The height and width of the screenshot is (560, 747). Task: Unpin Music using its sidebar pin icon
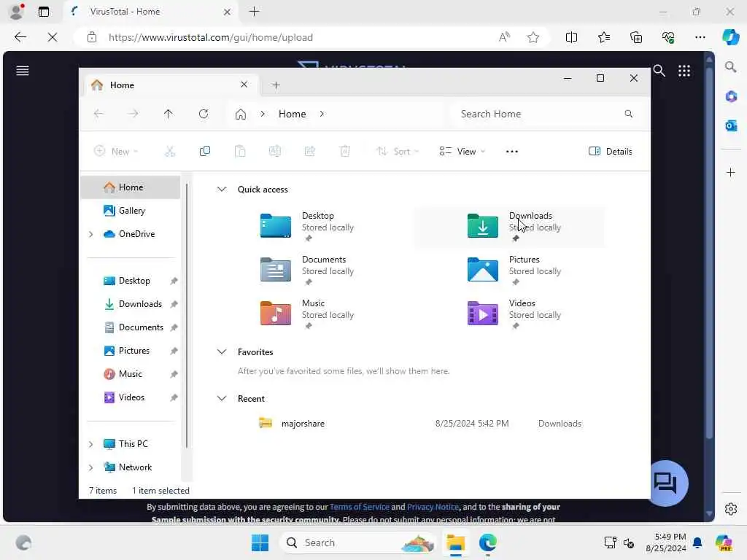(x=174, y=374)
